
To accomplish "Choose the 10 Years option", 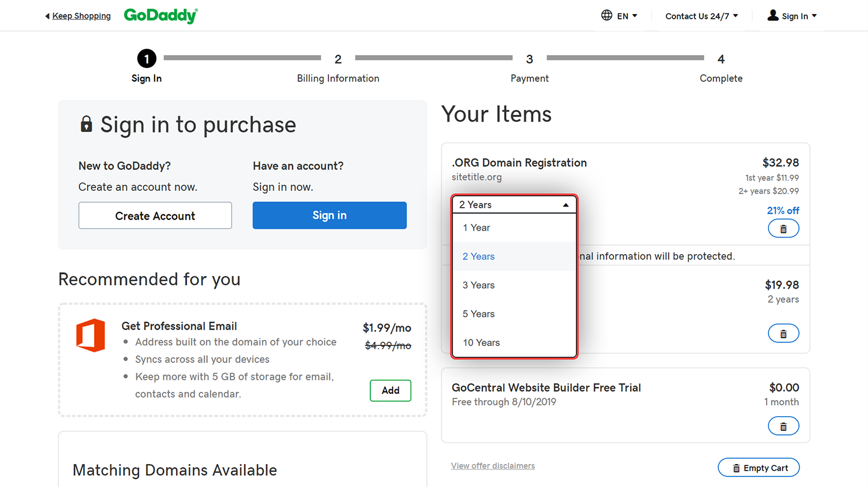I will tap(514, 342).
